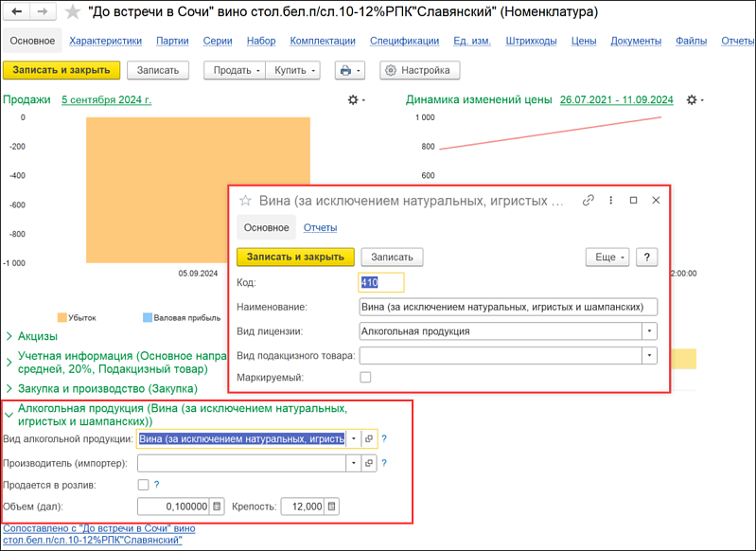Screen dimensions: 756x551
Task: Switch to the Штрихкоды tab
Action: tap(531, 41)
